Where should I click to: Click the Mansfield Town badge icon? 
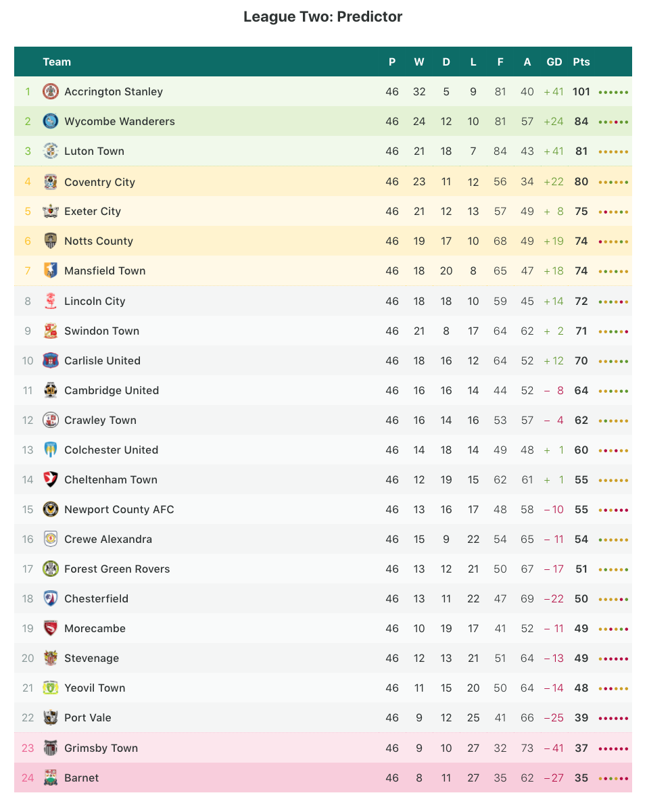pos(51,270)
